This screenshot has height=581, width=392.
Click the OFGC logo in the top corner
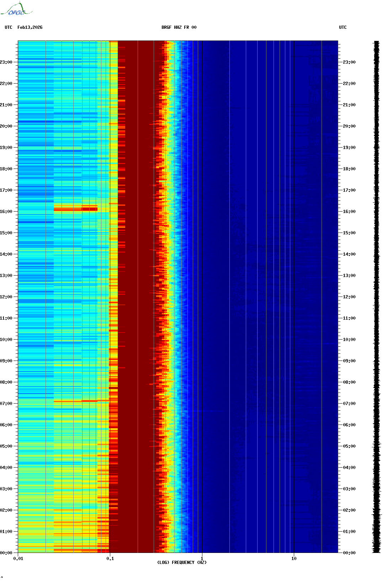[16, 9]
